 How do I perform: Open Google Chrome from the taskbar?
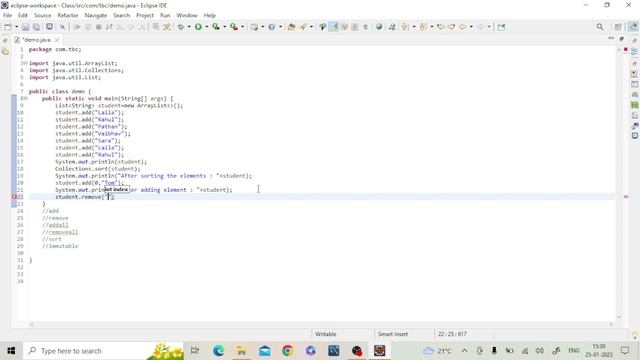[x=287, y=351]
